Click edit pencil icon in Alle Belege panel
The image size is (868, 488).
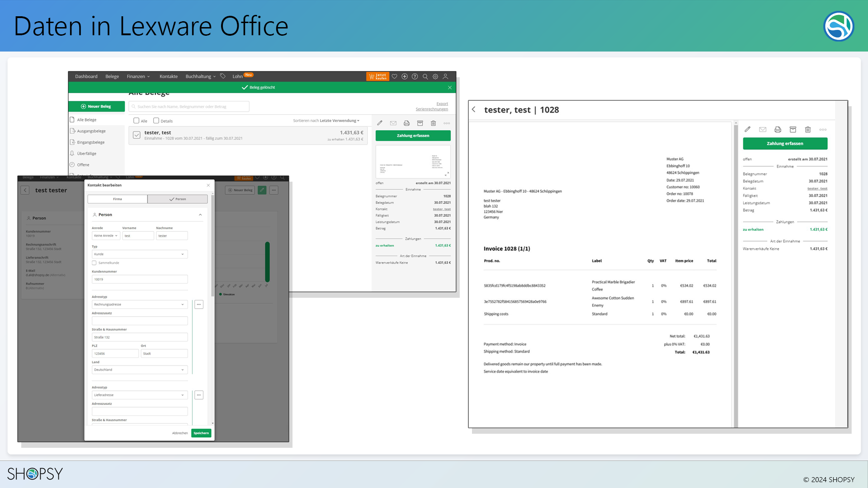[x=380, y=123]
